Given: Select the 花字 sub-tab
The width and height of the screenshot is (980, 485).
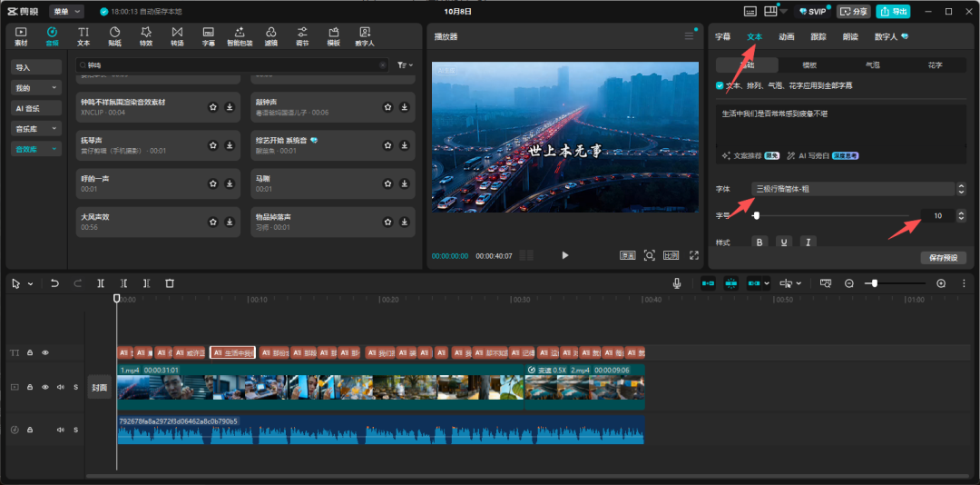Looking at the screenshot, I should click(x=935, y=65).
